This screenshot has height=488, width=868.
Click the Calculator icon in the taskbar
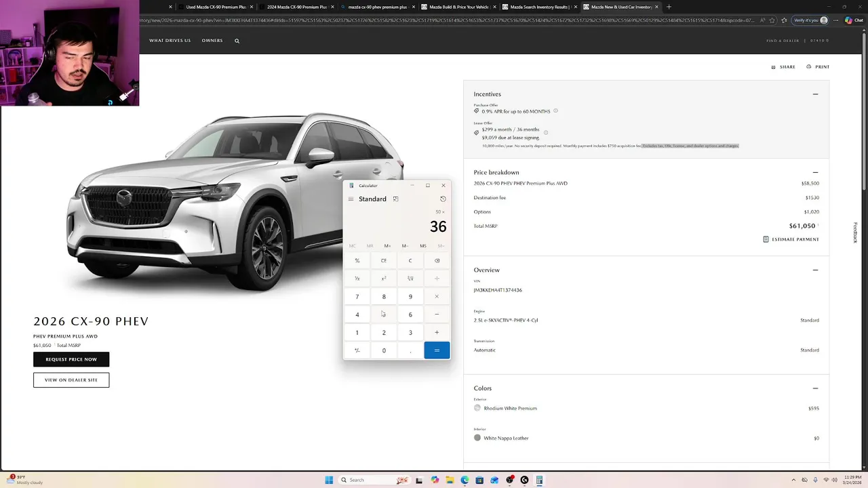pos(539,480)
